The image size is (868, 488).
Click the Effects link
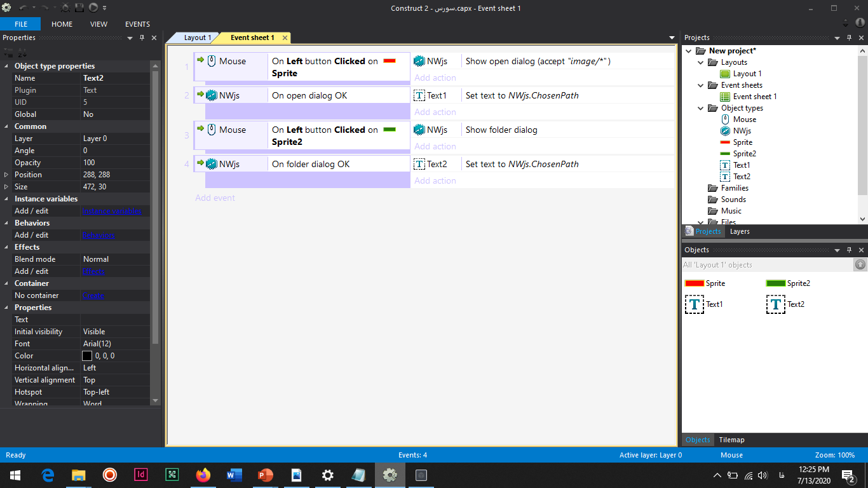click(93, 271)
